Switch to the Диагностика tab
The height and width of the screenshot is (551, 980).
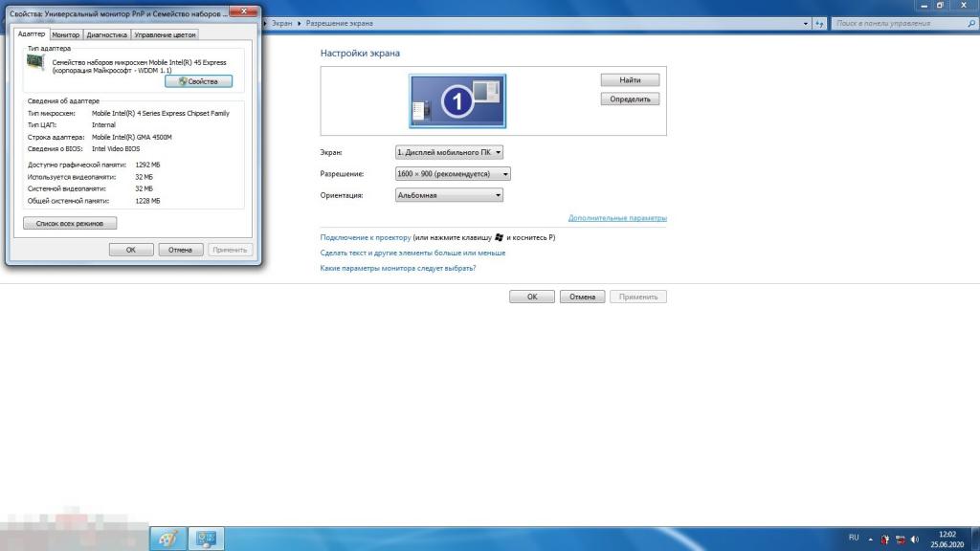tap(107, 35)
